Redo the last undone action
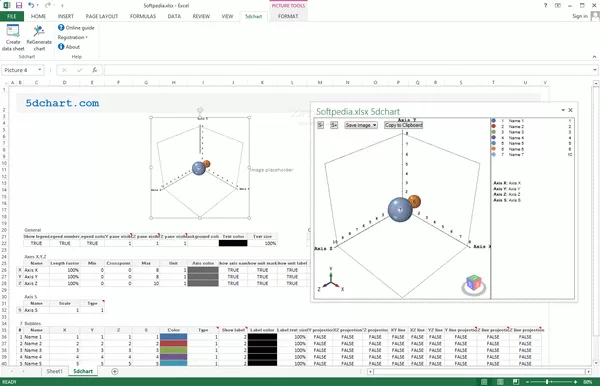 coord(47,5)
